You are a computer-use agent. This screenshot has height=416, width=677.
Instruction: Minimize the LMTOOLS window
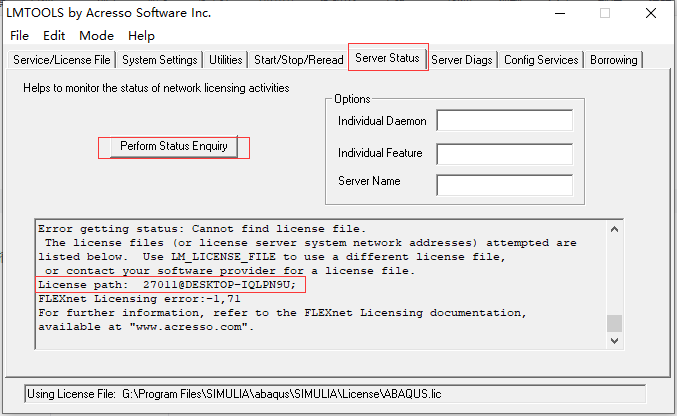pos(560,13)
